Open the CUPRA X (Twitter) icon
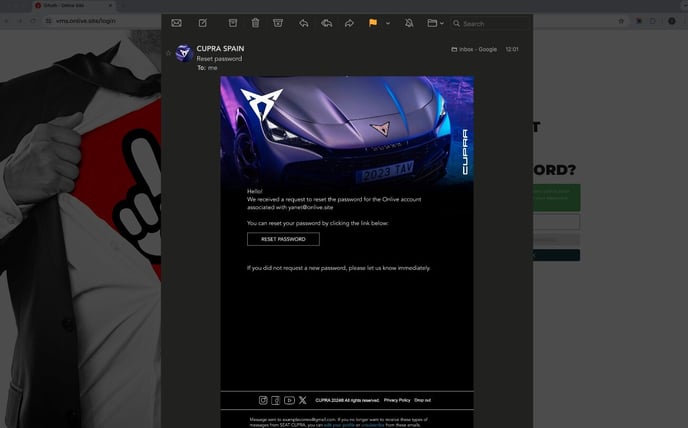This screenshot has height=428, width=688. pos(302,400)
